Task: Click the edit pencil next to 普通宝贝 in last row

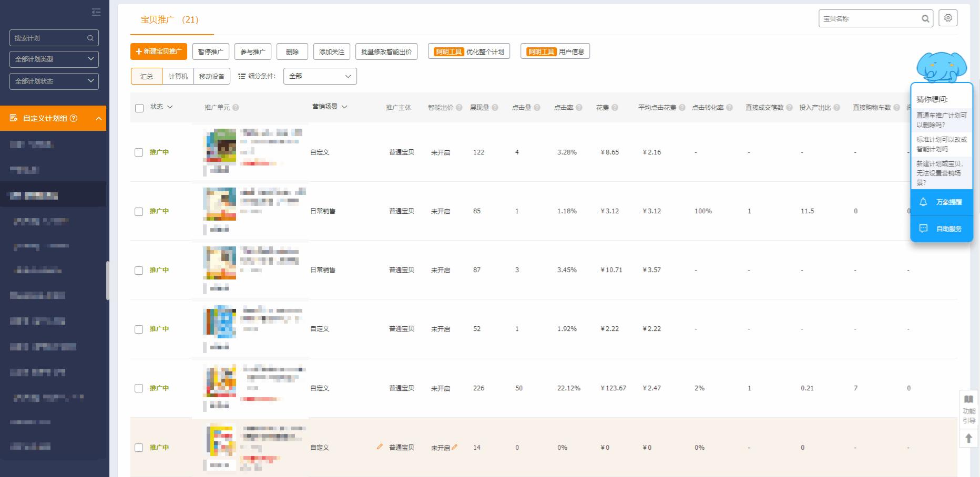Action: 380,447
